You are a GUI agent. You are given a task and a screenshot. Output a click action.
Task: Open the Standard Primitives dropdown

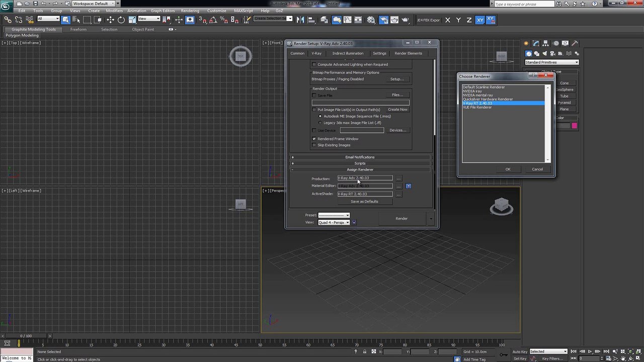coord(552,62)
